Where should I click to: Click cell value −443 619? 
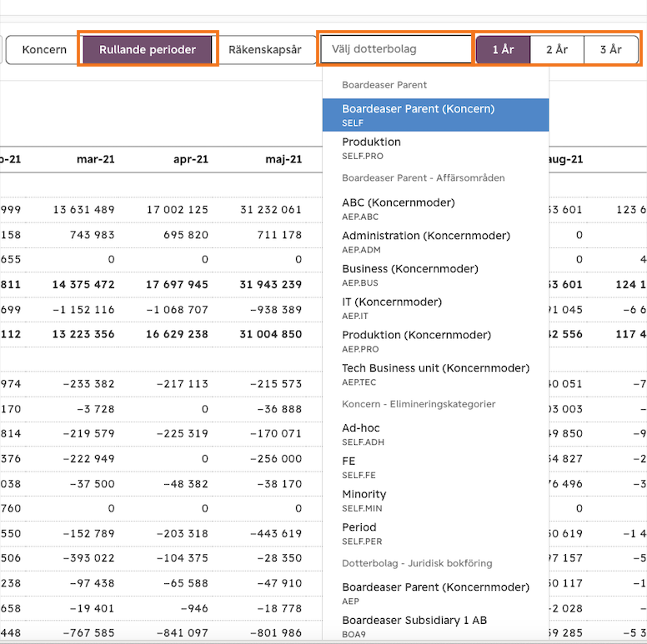pyautogui.click(x=276, y=533)
